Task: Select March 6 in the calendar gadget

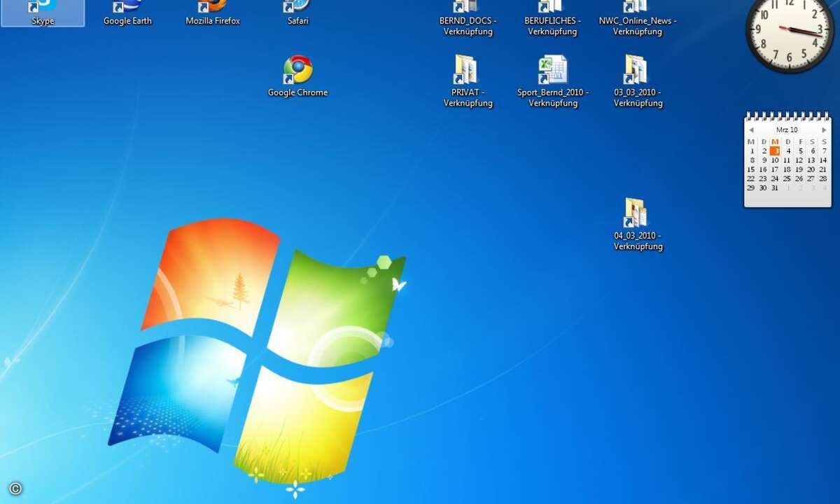Action: [x=813, y=150]
